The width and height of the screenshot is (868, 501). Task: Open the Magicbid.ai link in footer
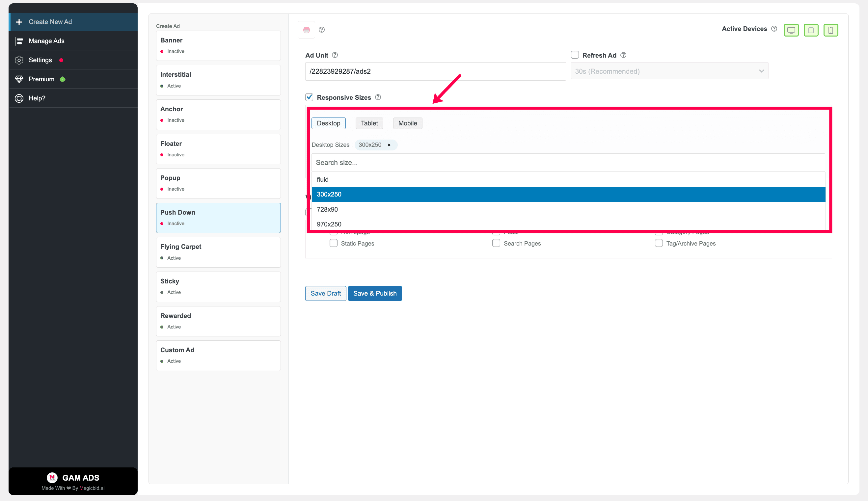coord(92,488)
